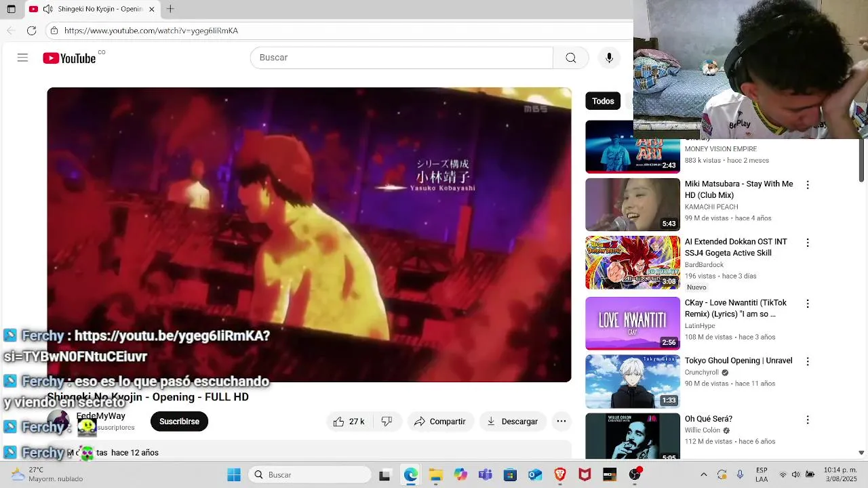Click the search magnifier button on YouTube
Image resolution: width=868 pixels, height=488 pixels.
coord(571,58)
